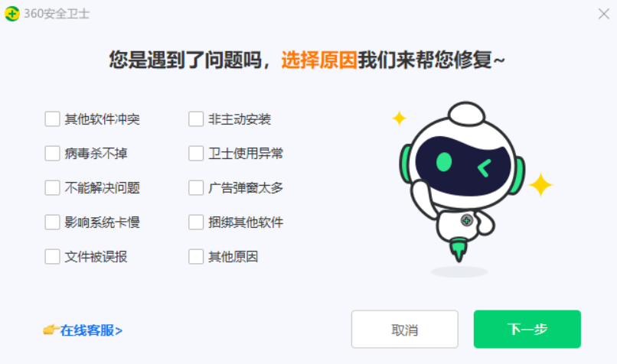Screen dimensions: 617x364
Task: Proceed with the green 下一步 button
Action: pos(527,329)
